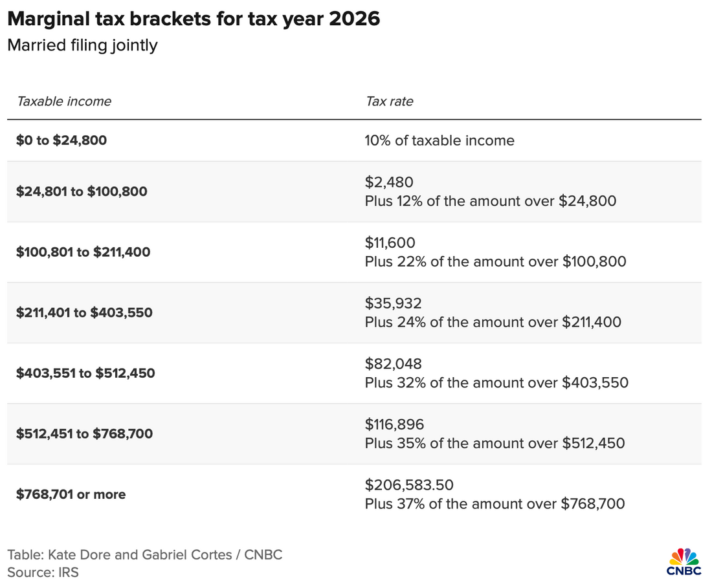Click the "Married filing jointly" subtitle
This screenshot has height=588, width=712.
pos(82,46)
